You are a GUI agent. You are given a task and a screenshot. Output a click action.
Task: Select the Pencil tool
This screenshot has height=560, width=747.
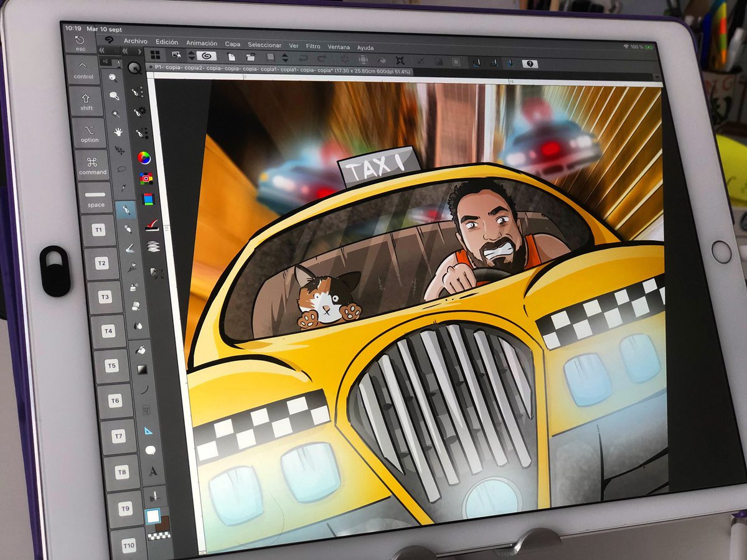tap(128, 229)
